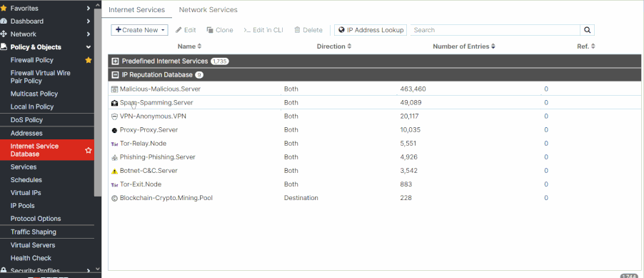Collapse the Policy & Objects menu chevron

pyautogui.click(x=89, y=47)
